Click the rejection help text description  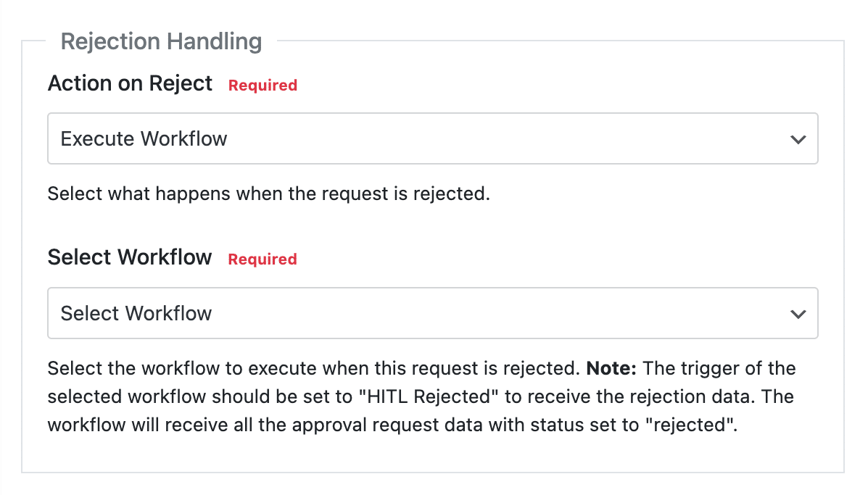click(x=421, y=396)
